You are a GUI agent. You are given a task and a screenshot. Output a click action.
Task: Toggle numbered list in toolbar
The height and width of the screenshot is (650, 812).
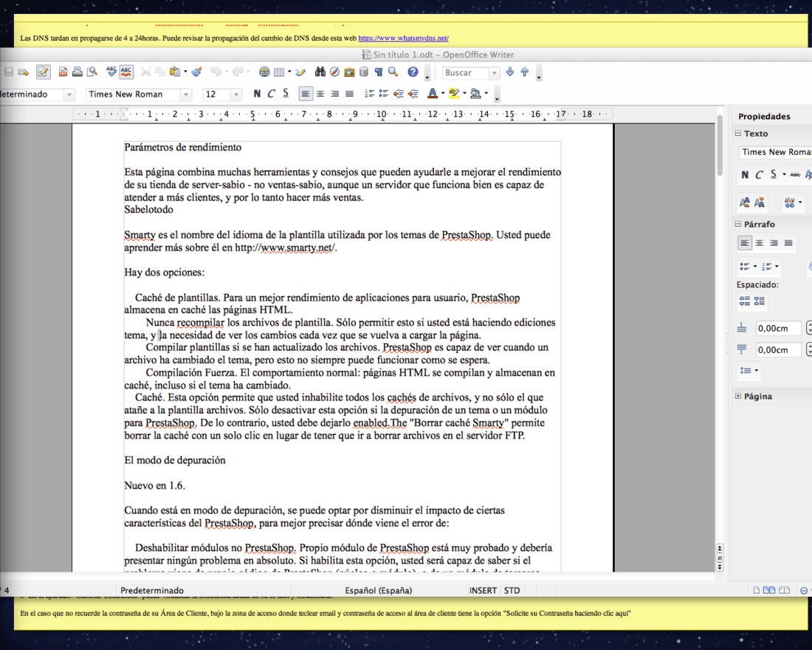(369, 94)
